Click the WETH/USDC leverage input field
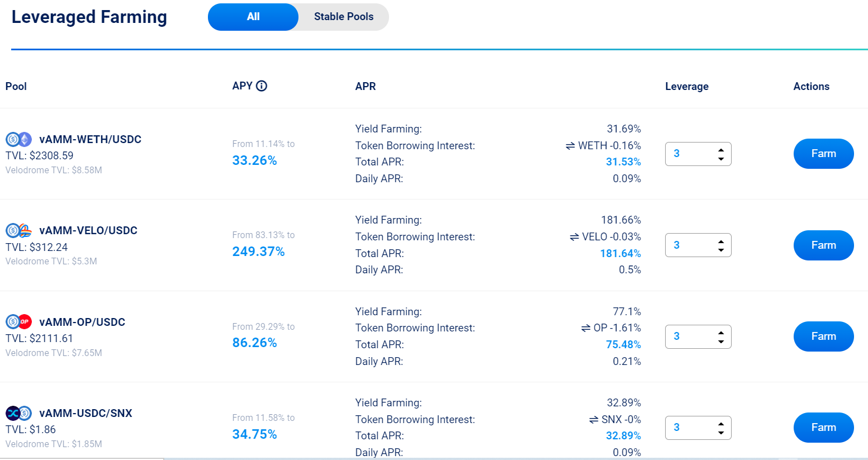The image size is (868, 460). click(690, 154)
